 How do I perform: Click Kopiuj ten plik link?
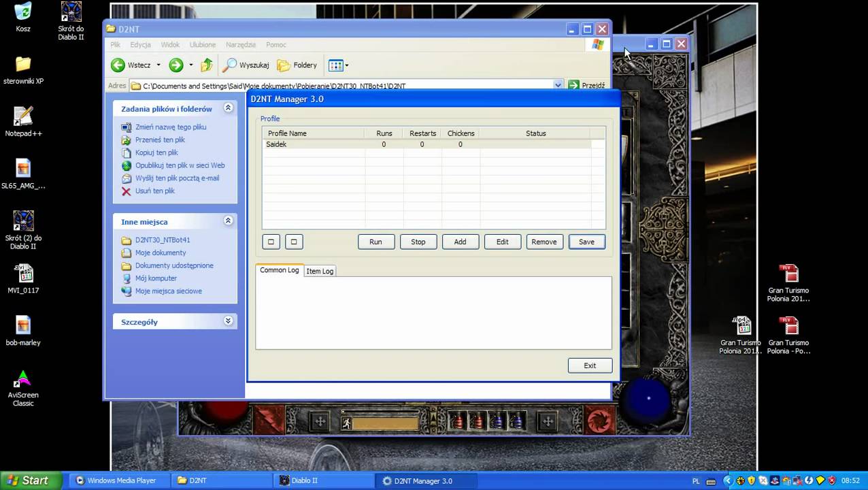pyautogui.click(x=156, y=152)
